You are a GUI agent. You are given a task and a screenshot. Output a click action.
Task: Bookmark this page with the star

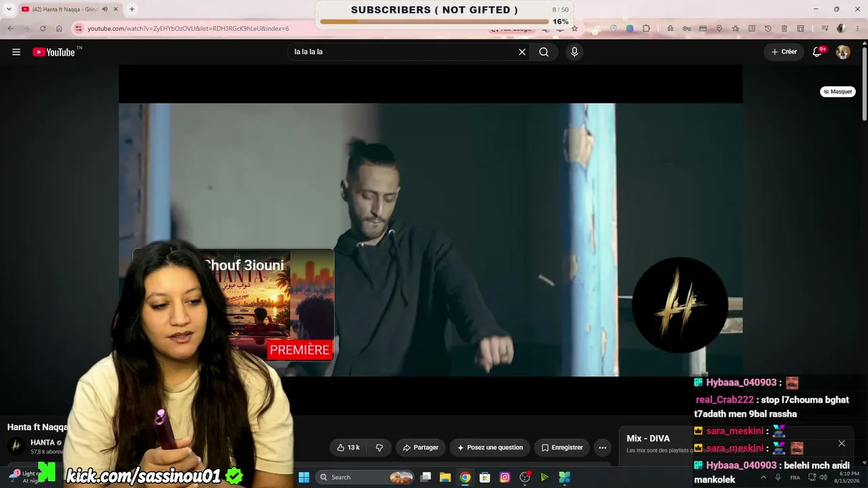coord(574,28)
